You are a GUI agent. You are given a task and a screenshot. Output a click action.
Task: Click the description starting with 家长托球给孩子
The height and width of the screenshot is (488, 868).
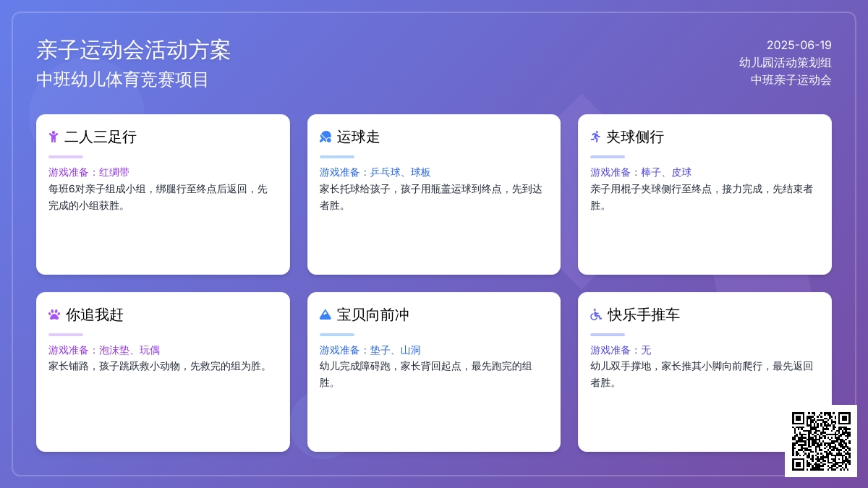(431, 197)
